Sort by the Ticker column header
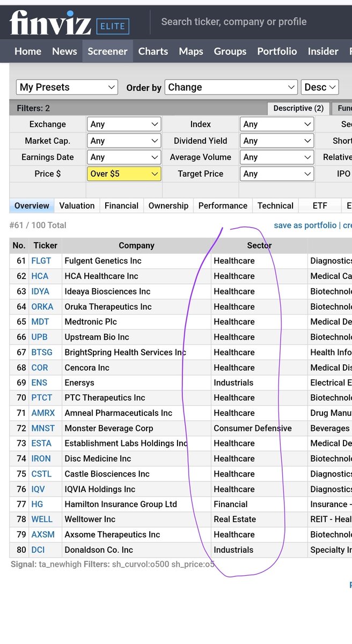 [46, 245]
